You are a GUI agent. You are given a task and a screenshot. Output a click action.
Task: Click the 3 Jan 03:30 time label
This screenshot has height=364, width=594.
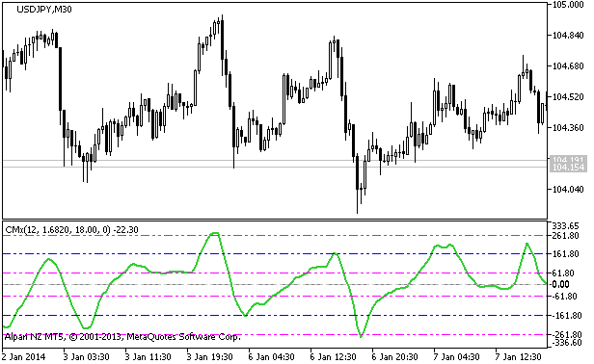86,357
